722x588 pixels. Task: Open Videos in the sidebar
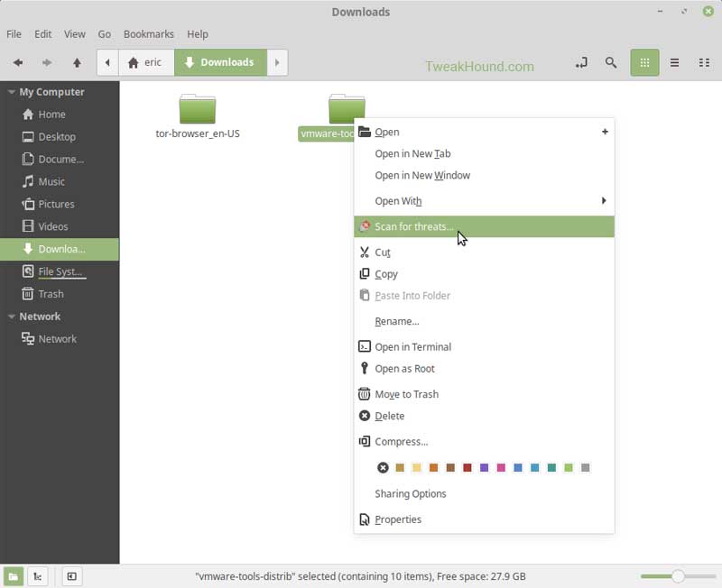coord(60,227)
